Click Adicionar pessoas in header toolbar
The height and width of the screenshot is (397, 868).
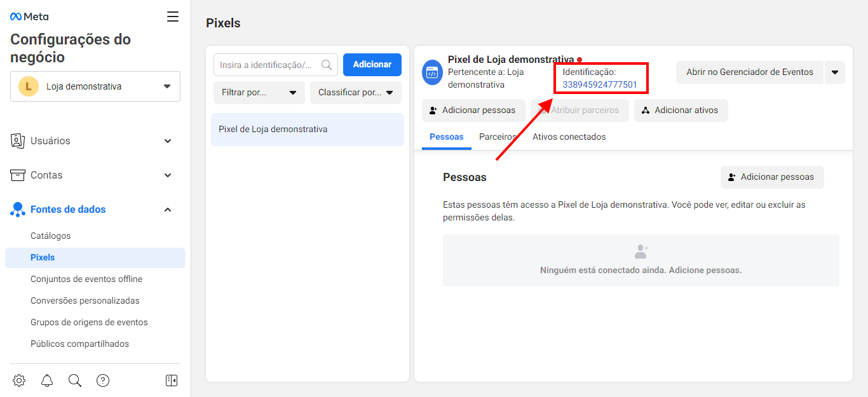pyautogui.click(x=473, y=111)
